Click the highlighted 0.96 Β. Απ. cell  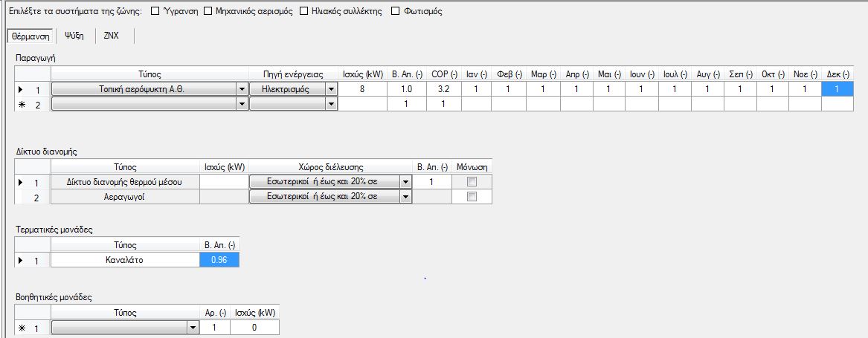tap(219, 260)
